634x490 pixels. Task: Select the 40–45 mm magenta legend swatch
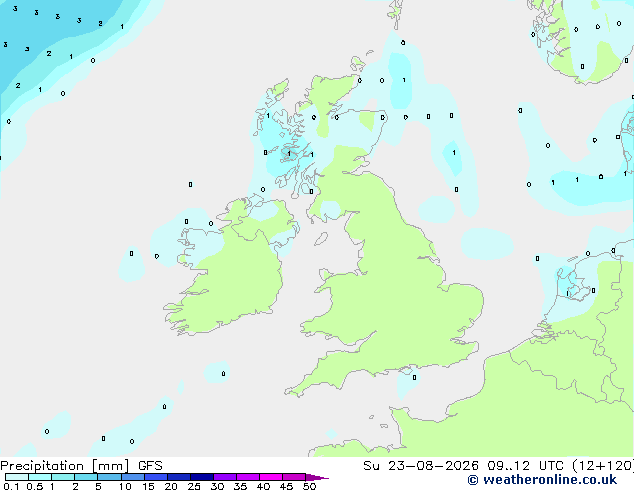point(271,477)
